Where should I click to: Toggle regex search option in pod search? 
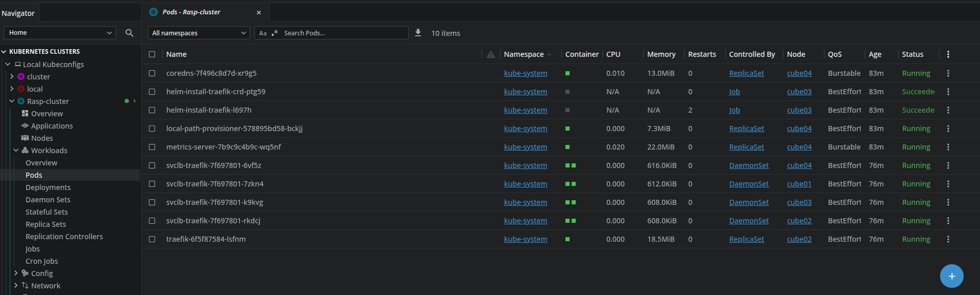point(275,33)
